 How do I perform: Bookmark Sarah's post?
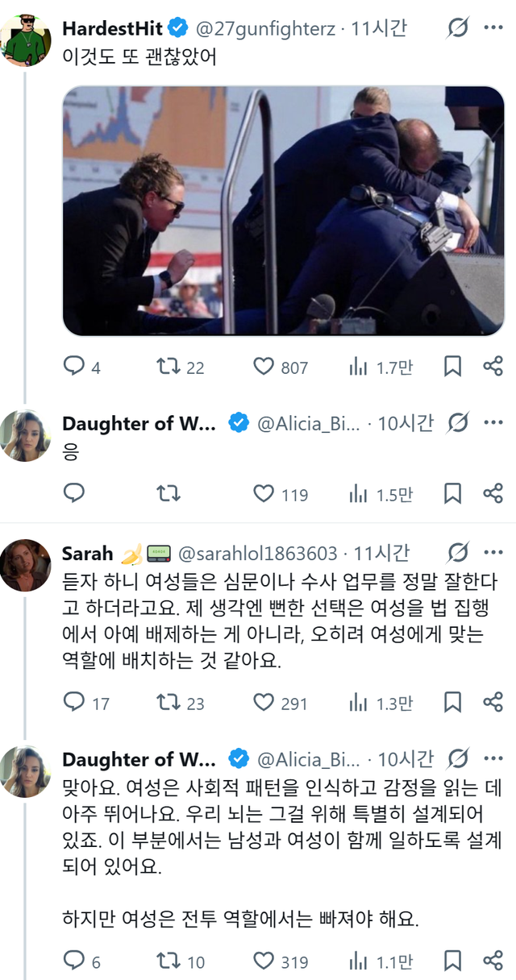coord(453,703)
